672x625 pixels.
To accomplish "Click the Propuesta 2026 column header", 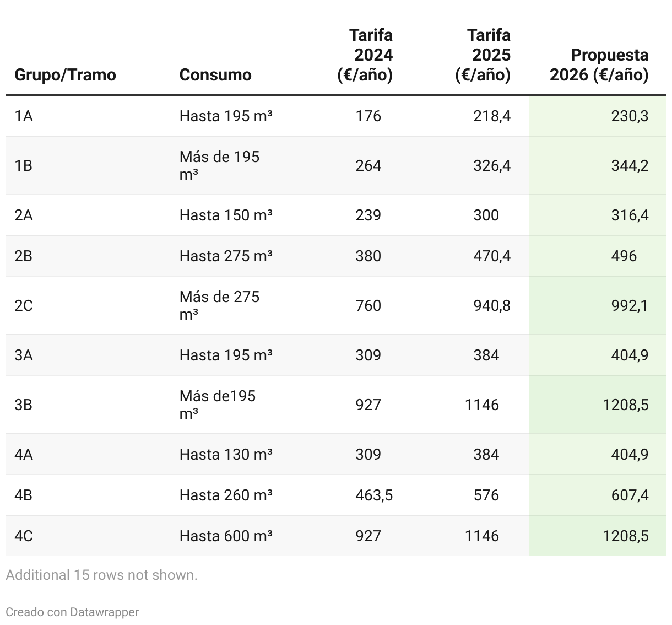I will (599, 65).
